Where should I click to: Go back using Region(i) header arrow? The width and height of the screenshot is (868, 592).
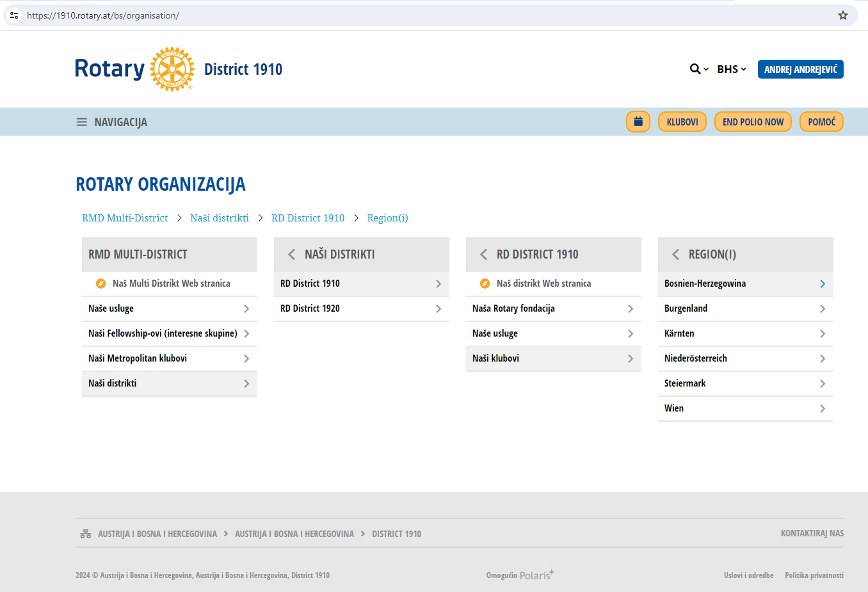tap(675, 255)
